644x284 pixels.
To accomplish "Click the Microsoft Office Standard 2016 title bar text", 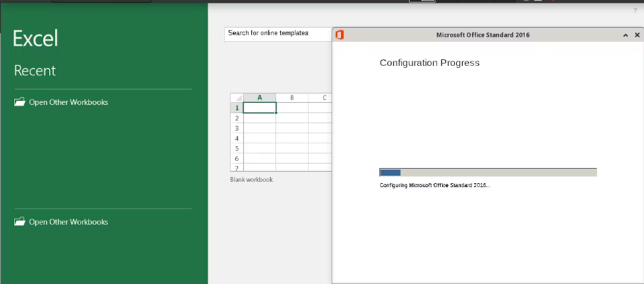I will 483,35.
